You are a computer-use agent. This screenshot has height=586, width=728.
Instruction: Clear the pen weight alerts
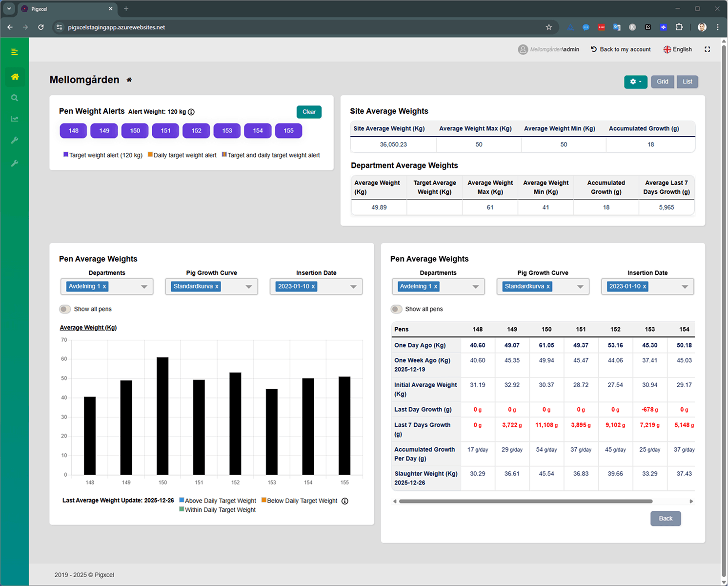309,112
